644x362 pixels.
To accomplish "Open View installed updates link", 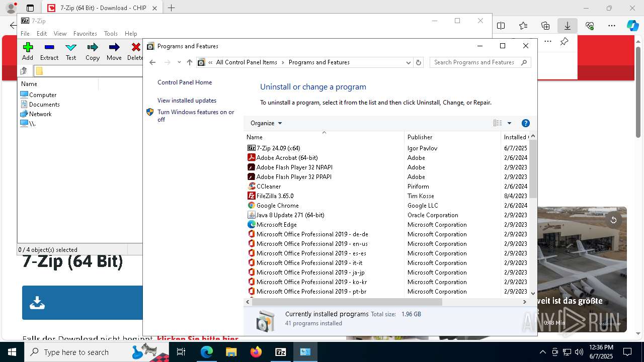I will click(x=187, y=101).
